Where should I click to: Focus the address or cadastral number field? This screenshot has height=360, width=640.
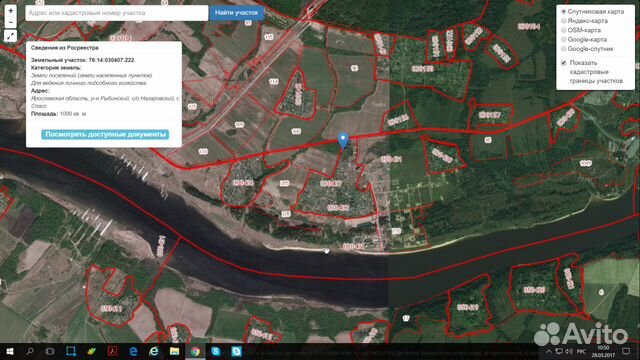(x=117, y=13)
